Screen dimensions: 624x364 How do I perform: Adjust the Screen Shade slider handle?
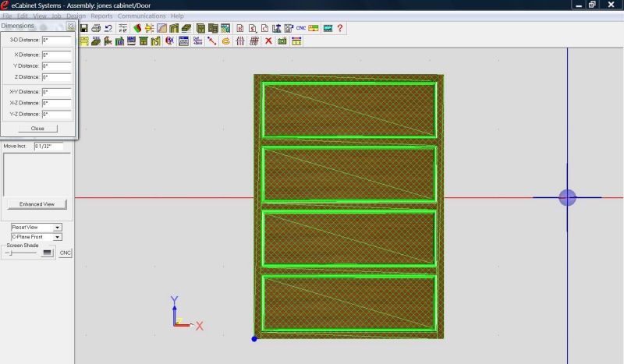tap(11, 253)
